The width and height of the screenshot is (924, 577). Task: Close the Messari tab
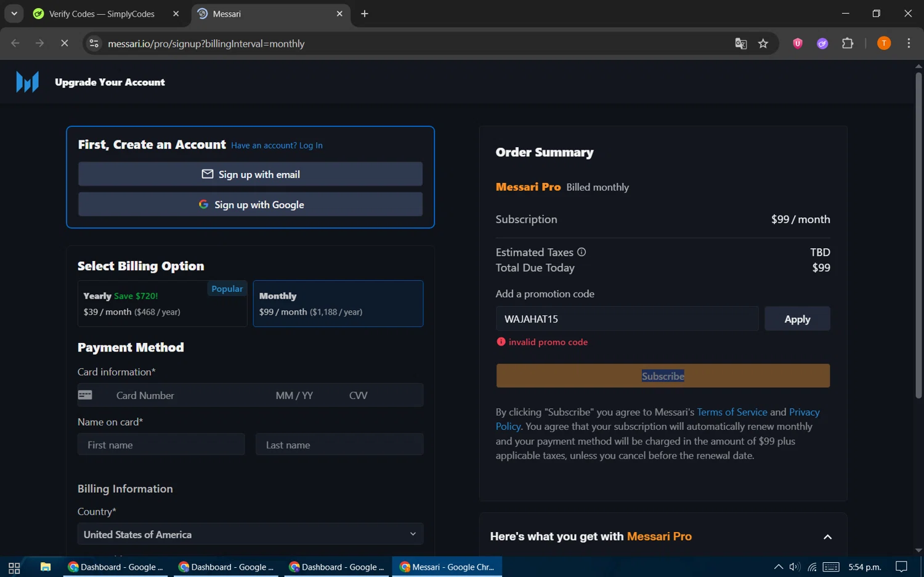tap(339, 14)
